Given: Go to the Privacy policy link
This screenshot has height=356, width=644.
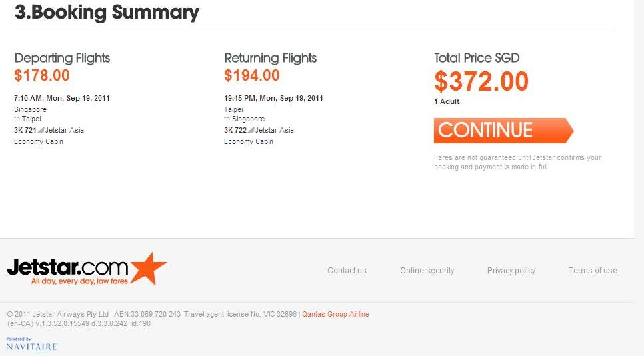Looking at the screenshot, I should 511,271.
